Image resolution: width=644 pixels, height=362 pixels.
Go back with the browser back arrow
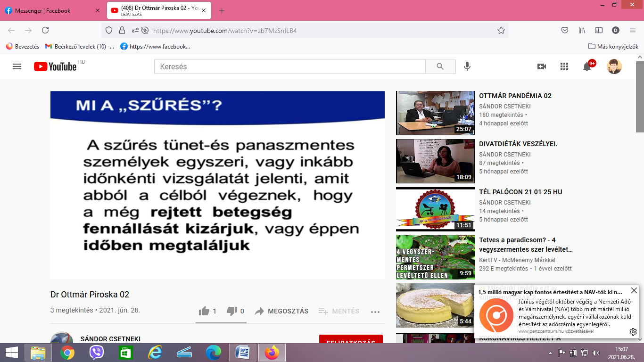11,30
